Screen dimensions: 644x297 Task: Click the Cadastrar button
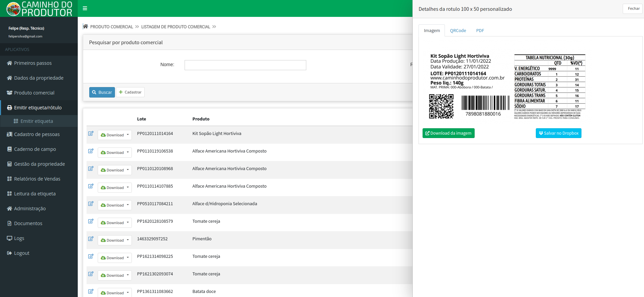point(130,92)
